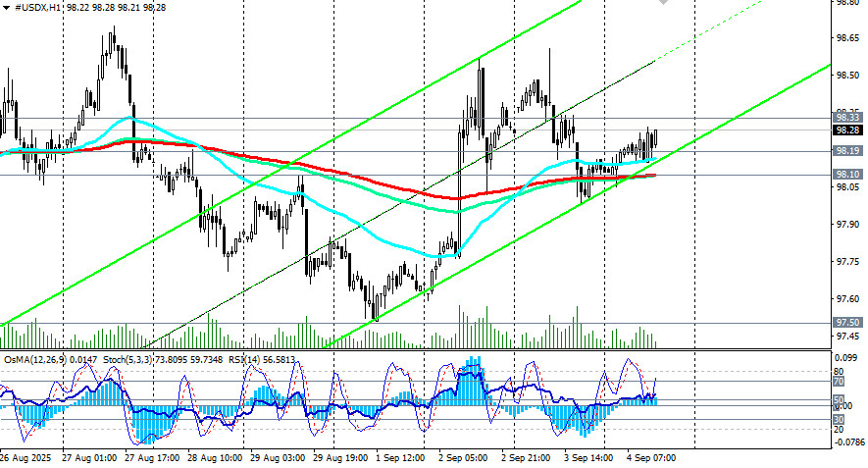Click the 50 level label in indicator panel
Viewport: 868px width, 468px height.
coord(839,400)
